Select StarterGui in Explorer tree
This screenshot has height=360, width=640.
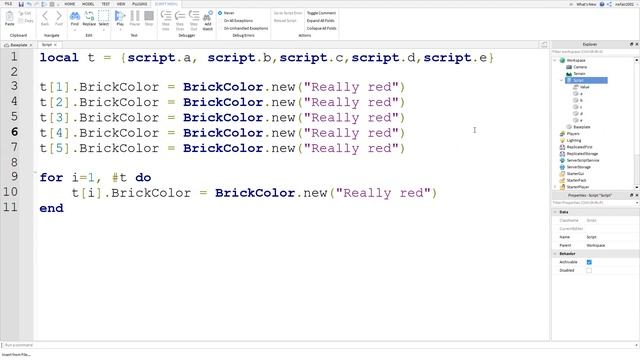(x=575, y=174)
